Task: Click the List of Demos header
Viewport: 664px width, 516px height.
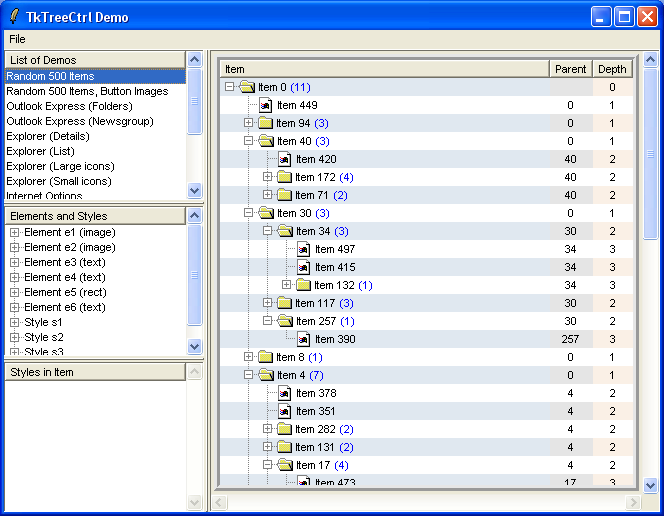Action: pyautogui.click(x=95, y=60)
